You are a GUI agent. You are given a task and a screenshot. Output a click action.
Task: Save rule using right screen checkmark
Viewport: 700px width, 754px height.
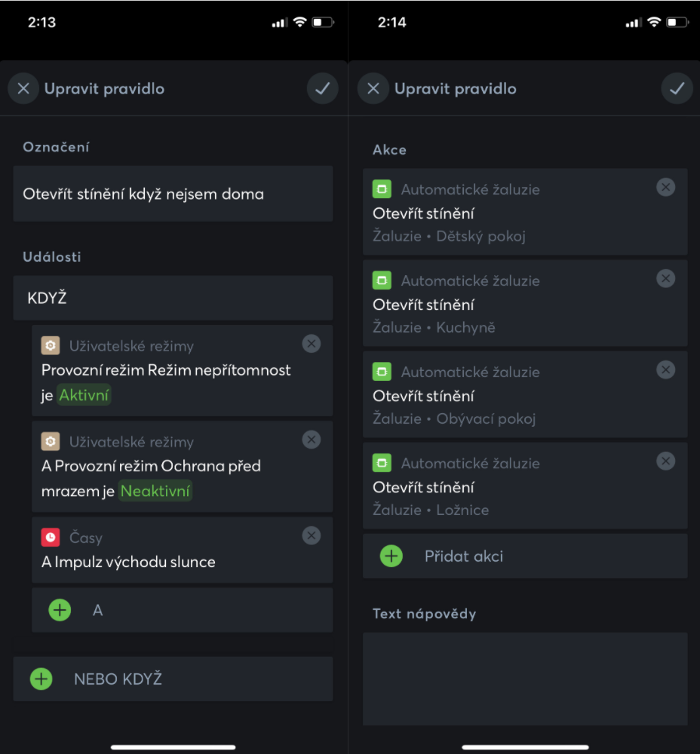tap(677, 89)
